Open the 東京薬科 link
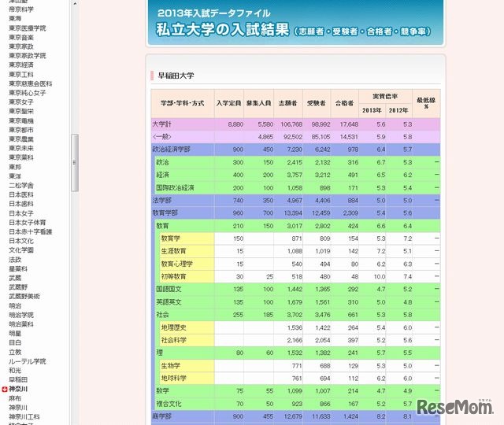This screenshot has width=504, height=425. pyautogui.click(x=21, y=157)
